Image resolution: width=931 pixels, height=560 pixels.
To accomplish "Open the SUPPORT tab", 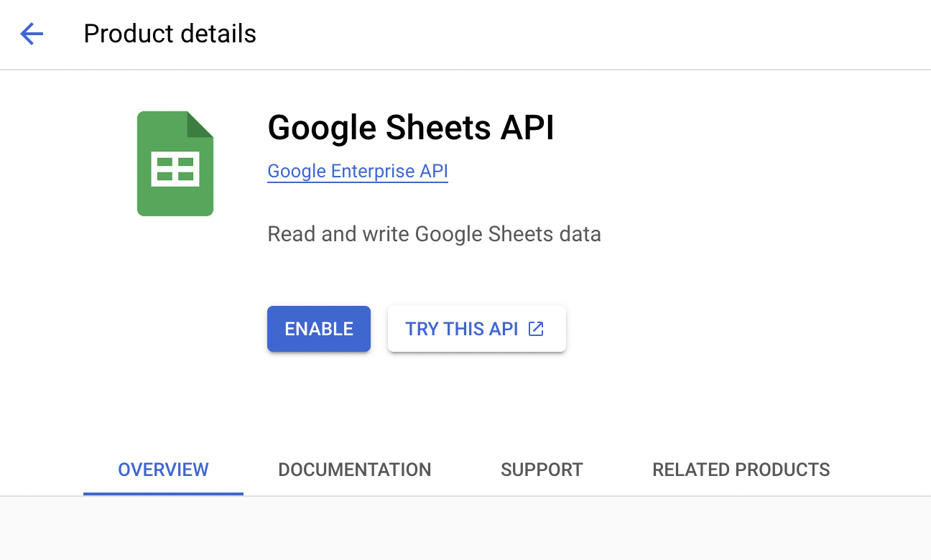I will (x=541, y=470).
